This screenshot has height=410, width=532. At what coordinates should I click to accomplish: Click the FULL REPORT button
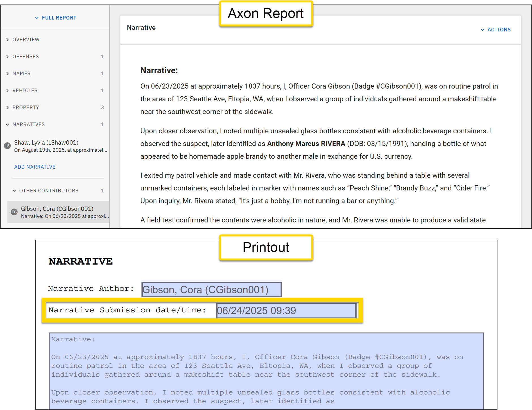[x=56, y=18]
